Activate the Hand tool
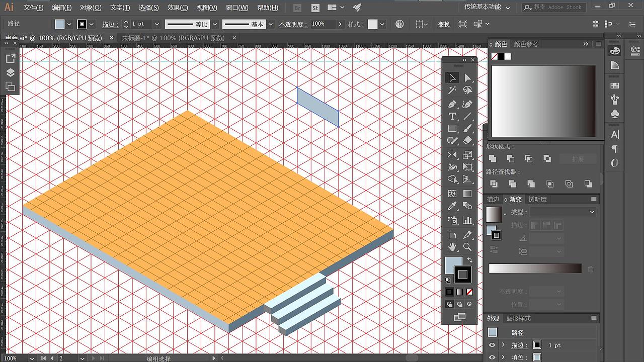Image resolution: width=644 pixels, height=362 pixels. [x=452, y=247]
